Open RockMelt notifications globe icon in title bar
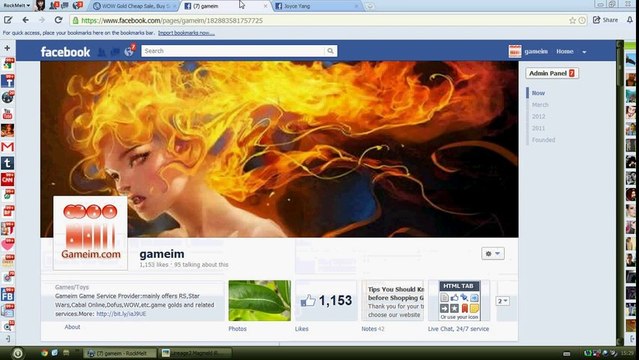Viewport: 639px width, 360px height. (77, 5)
